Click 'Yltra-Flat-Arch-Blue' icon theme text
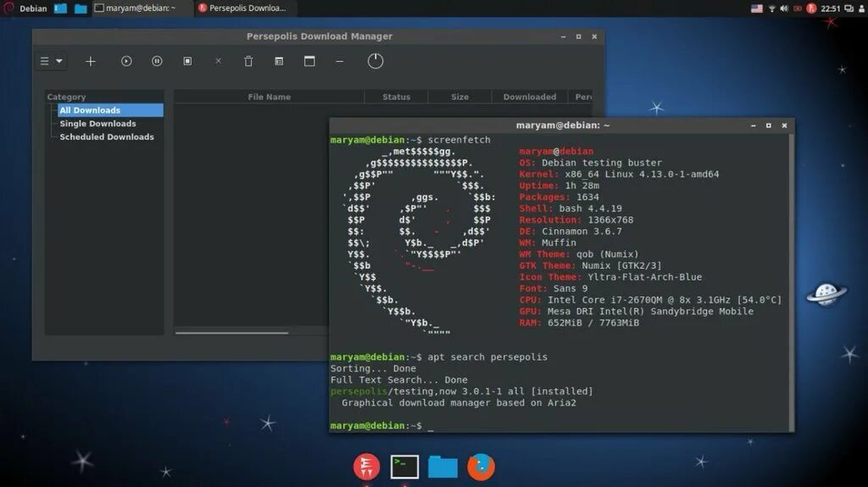This screenshot has width=868, height=487. [644, 277]
